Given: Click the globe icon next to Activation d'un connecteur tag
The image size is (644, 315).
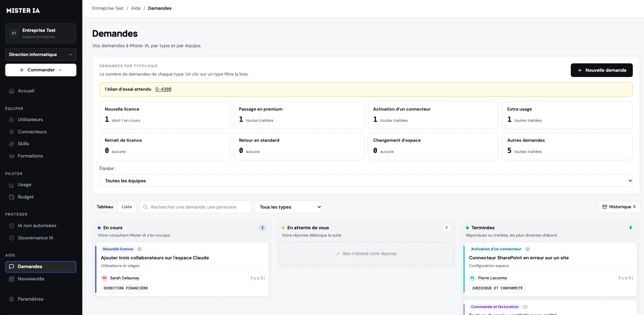Looking at the screenshot, I should [528, 249].
